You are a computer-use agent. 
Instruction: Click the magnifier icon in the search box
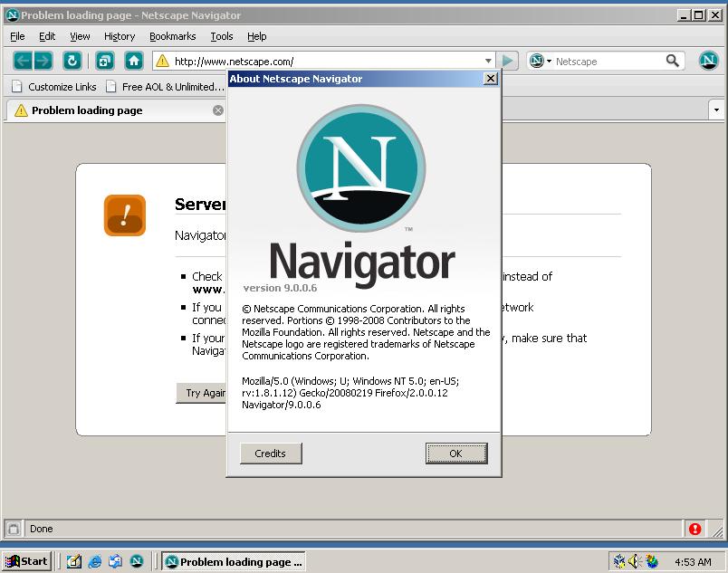click(673, 61)
